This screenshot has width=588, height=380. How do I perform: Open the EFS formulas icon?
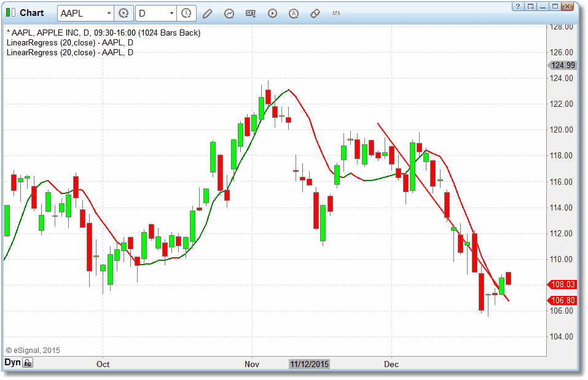[336, 13]
